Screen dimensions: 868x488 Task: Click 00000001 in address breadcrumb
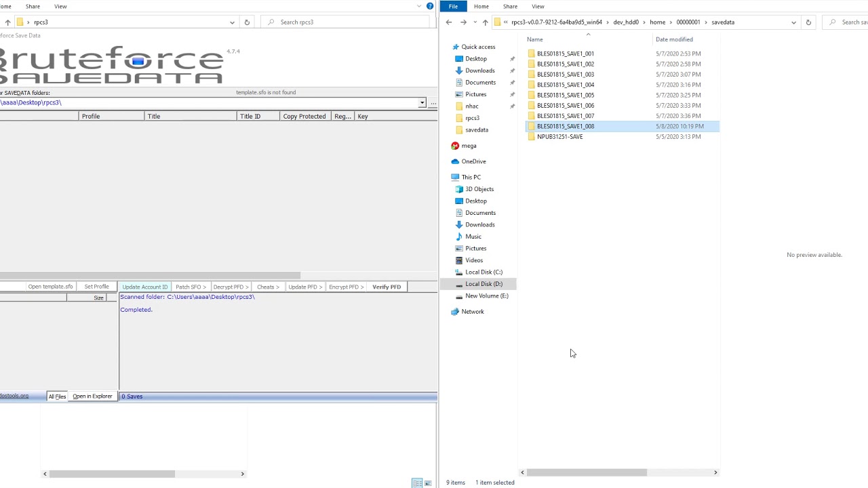tap(688, 22)
